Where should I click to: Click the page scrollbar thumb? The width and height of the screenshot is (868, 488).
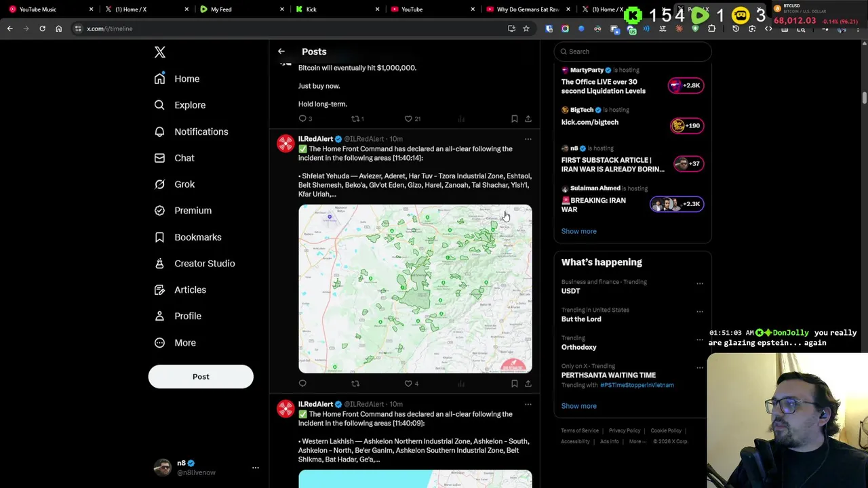(x=865, y=98)
